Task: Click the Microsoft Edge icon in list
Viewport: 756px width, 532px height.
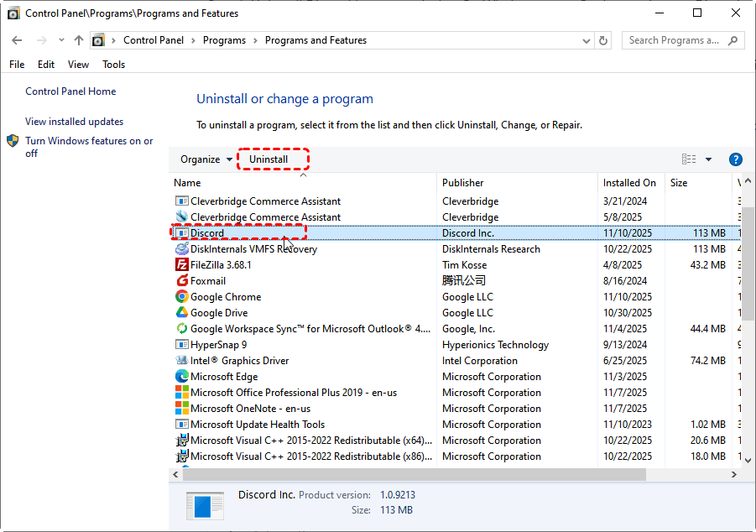Action: pos(182,377)
